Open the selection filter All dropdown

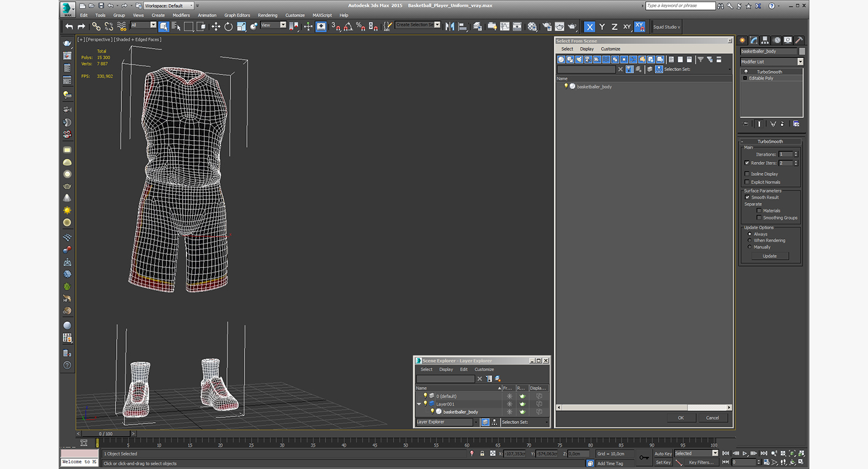[x=144, y=25]
